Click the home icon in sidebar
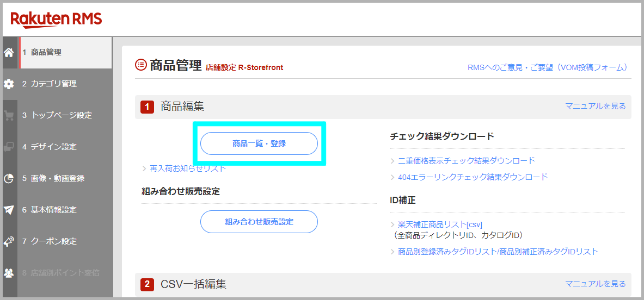 [x=9, y=53]
